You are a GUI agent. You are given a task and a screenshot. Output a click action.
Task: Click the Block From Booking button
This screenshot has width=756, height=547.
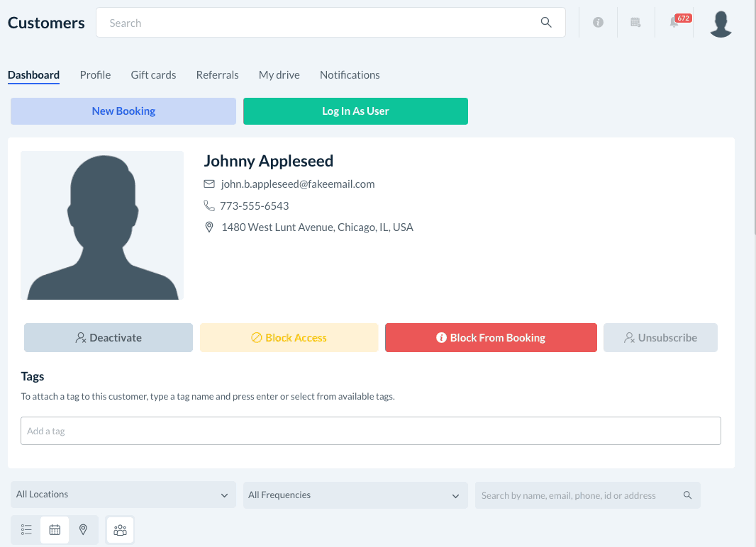pyautogui.click(x=491, y=337)
